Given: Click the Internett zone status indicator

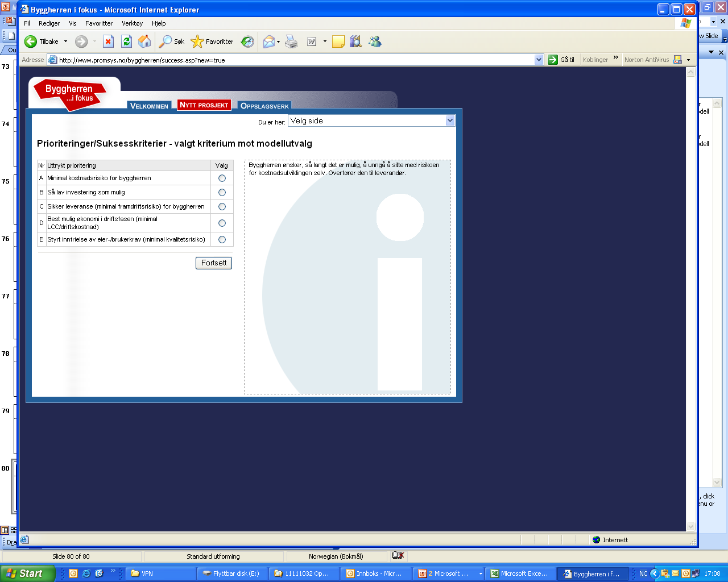Looking at the screenshot, I should tap(610, 540).
